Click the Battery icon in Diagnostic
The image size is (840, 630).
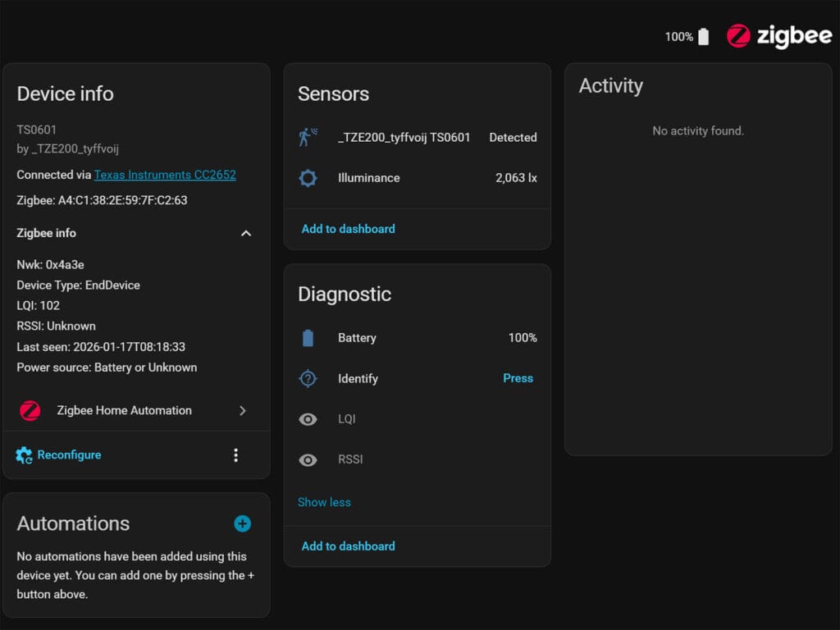[x=308, y=338]
